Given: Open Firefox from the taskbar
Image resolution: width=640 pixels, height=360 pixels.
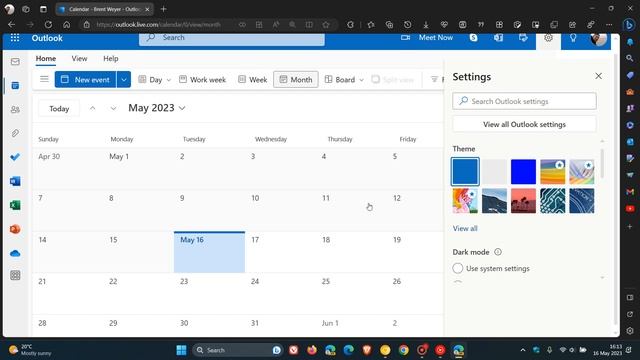Looking at the screenshot, I should point(312,350).
